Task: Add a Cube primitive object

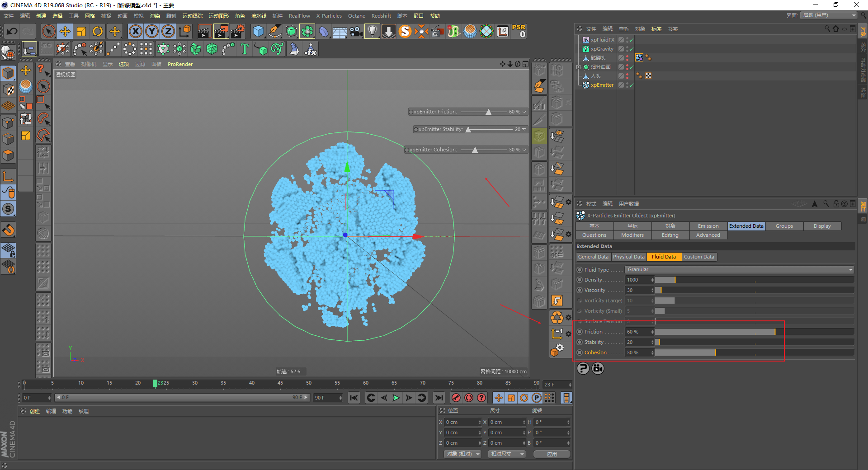Action: (x=258, y=31)
